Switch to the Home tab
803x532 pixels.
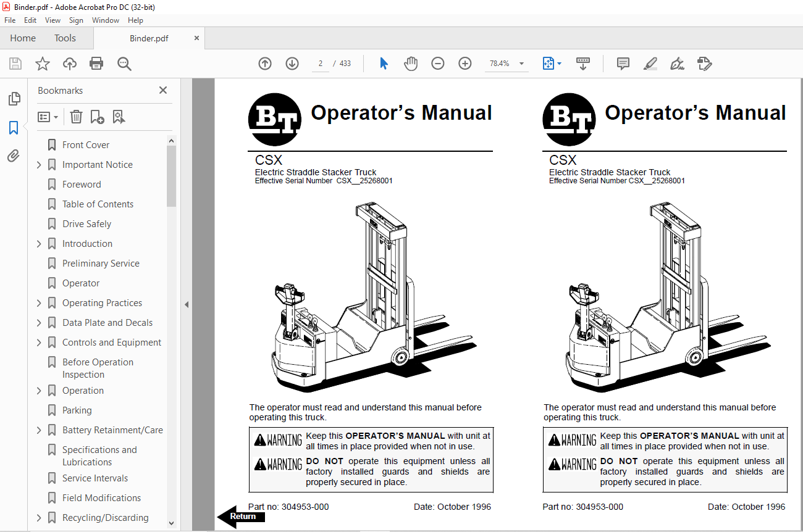23,38
